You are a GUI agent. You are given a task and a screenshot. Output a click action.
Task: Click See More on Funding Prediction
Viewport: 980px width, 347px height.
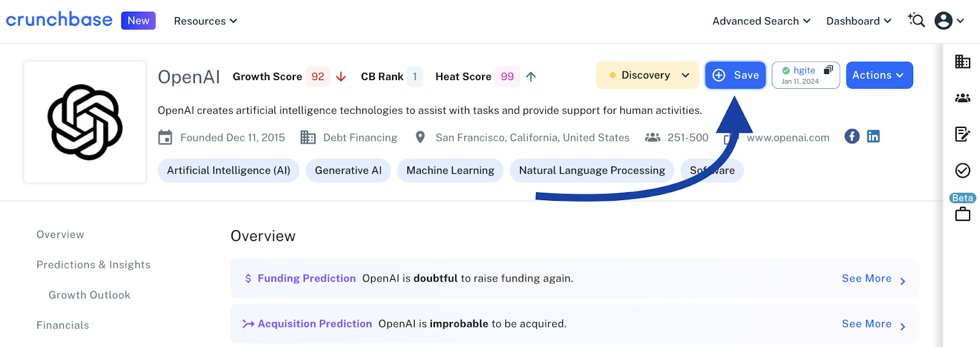coord(867,278)
